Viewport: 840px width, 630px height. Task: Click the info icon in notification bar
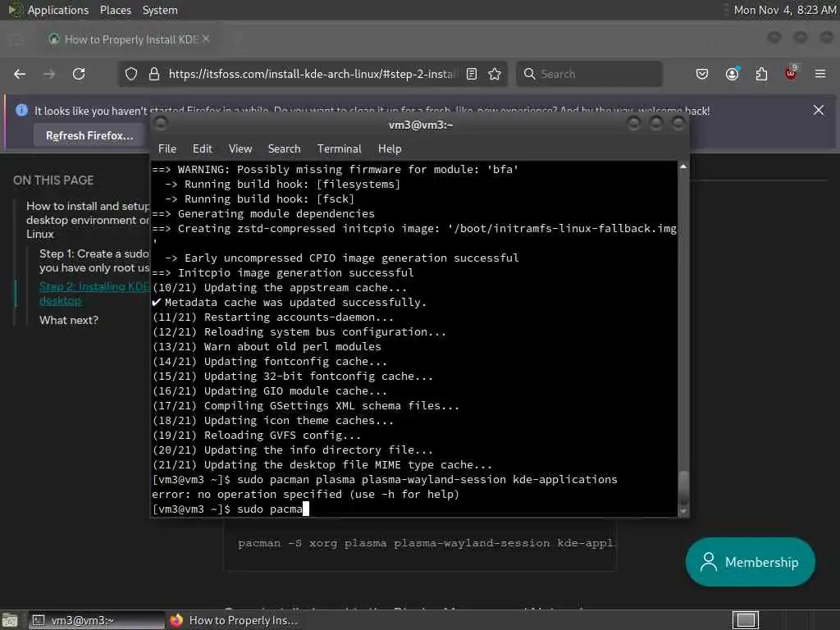point(21,111)
